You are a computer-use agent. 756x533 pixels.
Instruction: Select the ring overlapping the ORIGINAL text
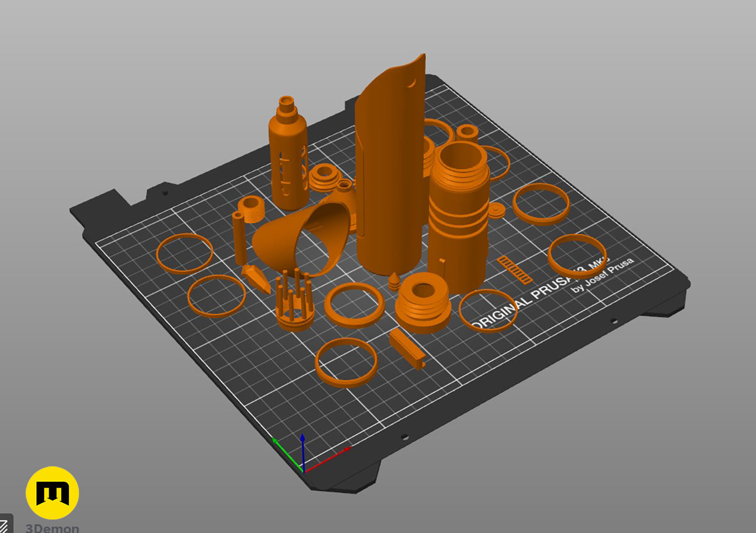pos(488,310)
